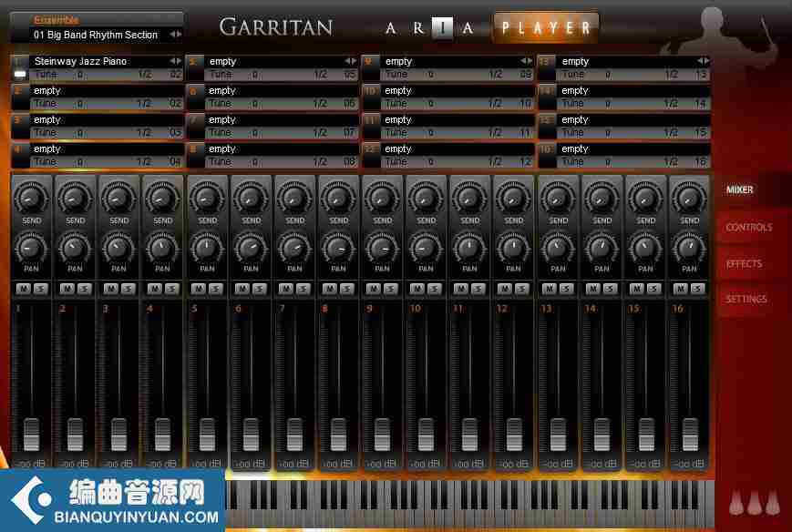
Task: Open the empty instrument slot 9 menu
Action: pyautogui.click(x=449, y=61)
